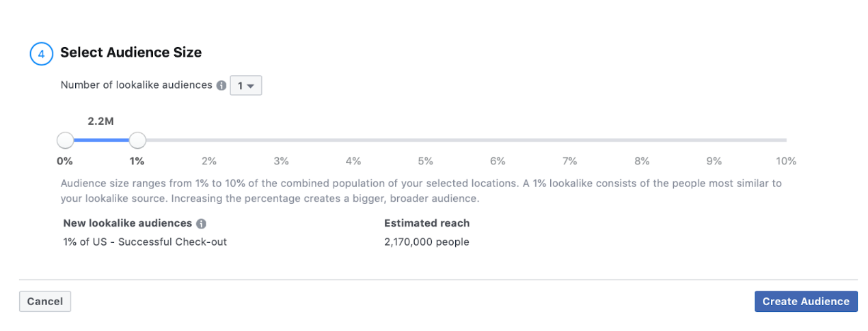Click the right slider handle at 1%
This screenshot has width=868, height=331.
click(137, 141)
